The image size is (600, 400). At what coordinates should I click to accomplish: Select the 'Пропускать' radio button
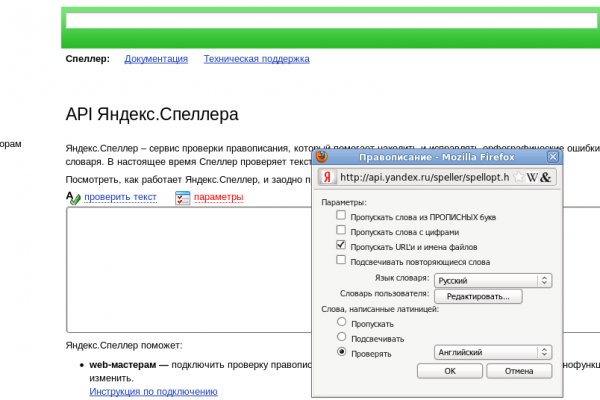click(343, 323)
